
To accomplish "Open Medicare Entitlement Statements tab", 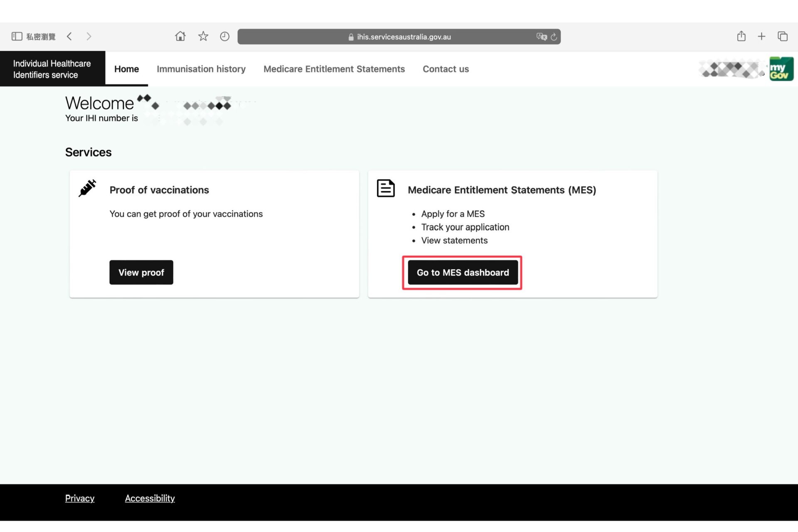I will click(x=334, y=69).
